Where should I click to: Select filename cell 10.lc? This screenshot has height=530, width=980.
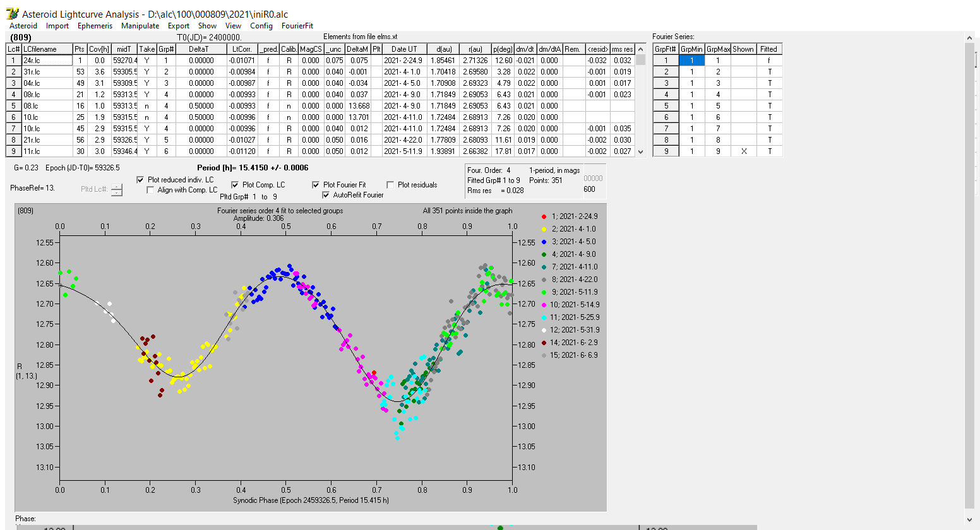point(47,117)
